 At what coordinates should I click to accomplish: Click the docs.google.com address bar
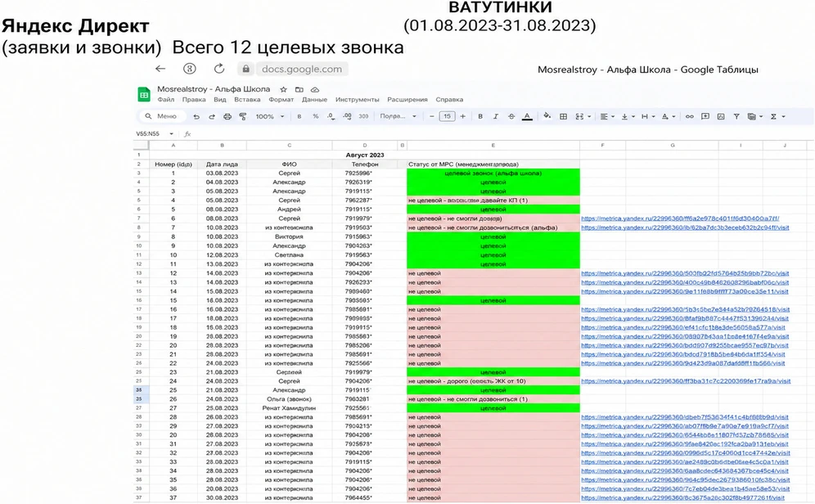(x=302, y=69)
